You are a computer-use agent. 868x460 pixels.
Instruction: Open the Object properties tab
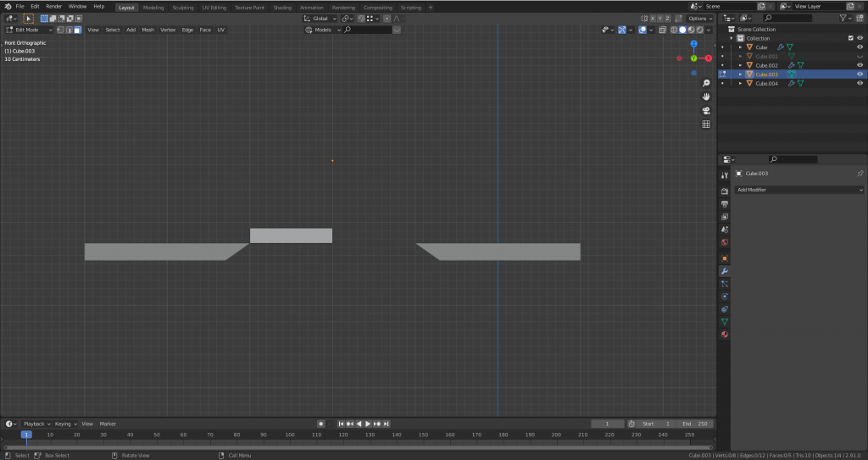pyautogui.click(x=725, y=258)
